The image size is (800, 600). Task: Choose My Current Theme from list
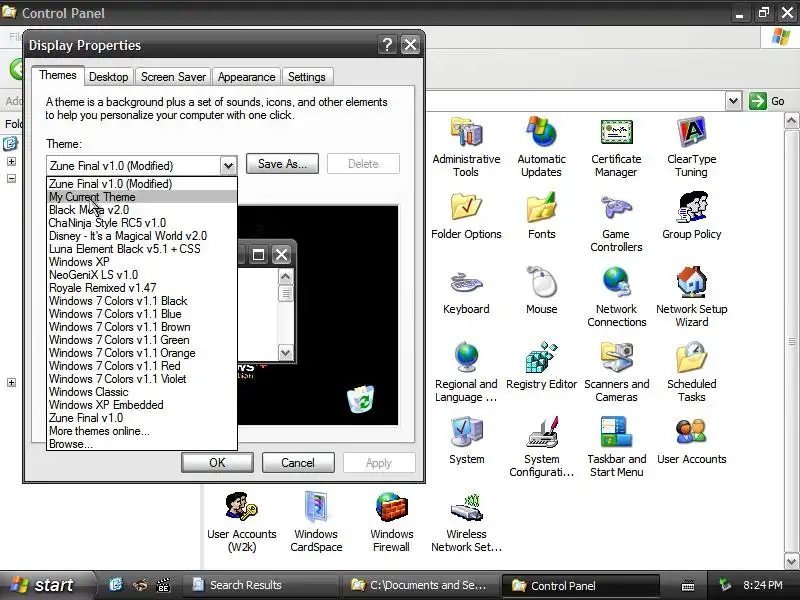pyautogui.click(x=142, y=197)
